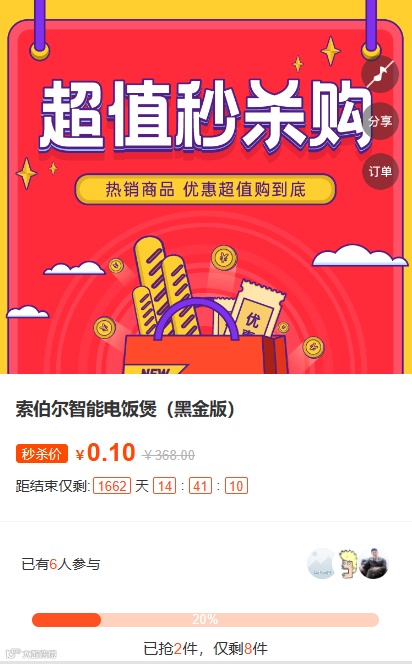Click the 超值秒杀购 headline banner
412x664 pixels.
click(x=205, y=115)
